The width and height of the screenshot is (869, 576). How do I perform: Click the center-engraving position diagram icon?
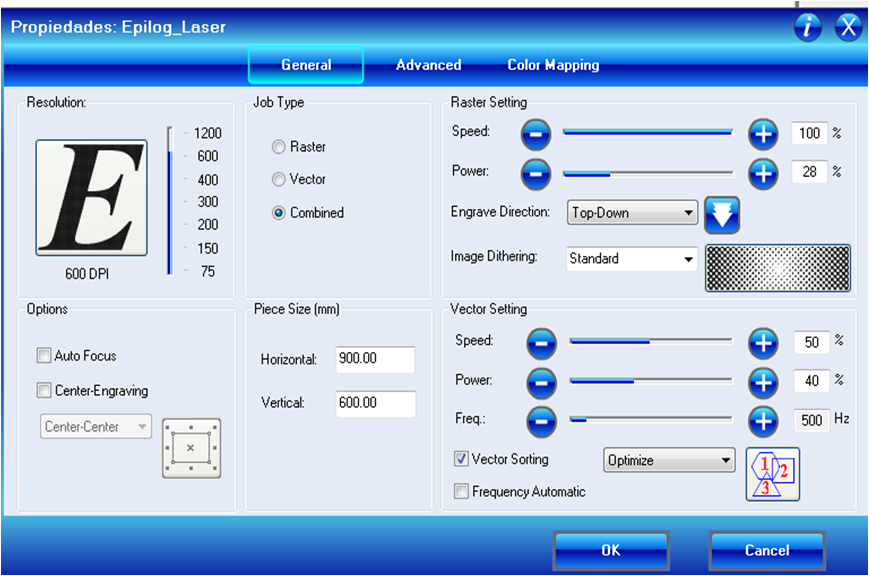191,448
